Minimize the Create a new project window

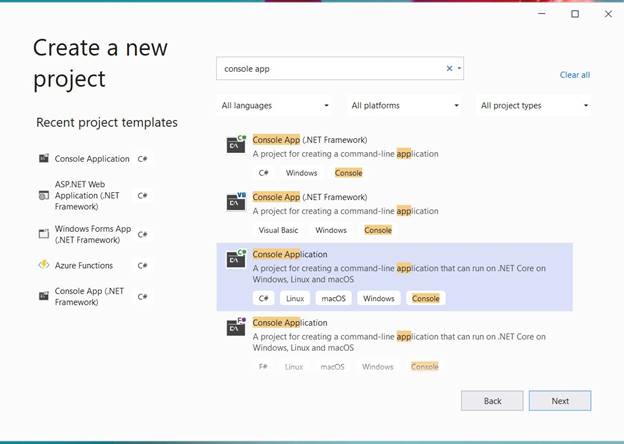coord(542,14)
